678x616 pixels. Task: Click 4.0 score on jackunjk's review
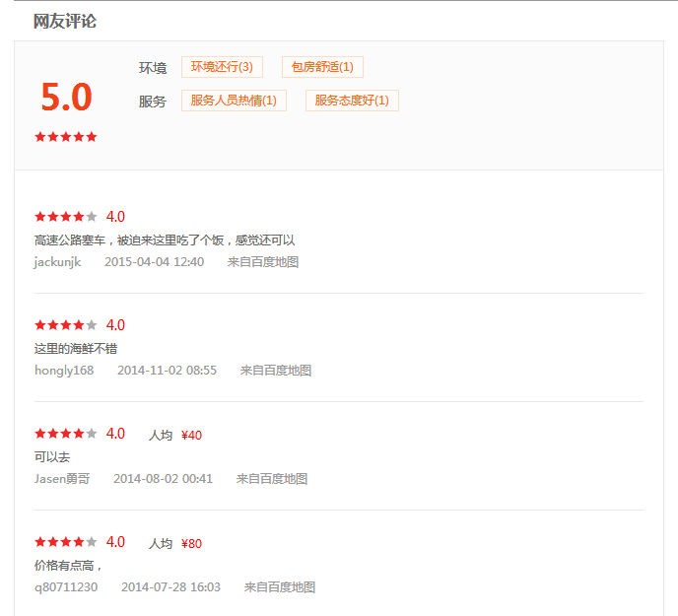tap(115, 217)
